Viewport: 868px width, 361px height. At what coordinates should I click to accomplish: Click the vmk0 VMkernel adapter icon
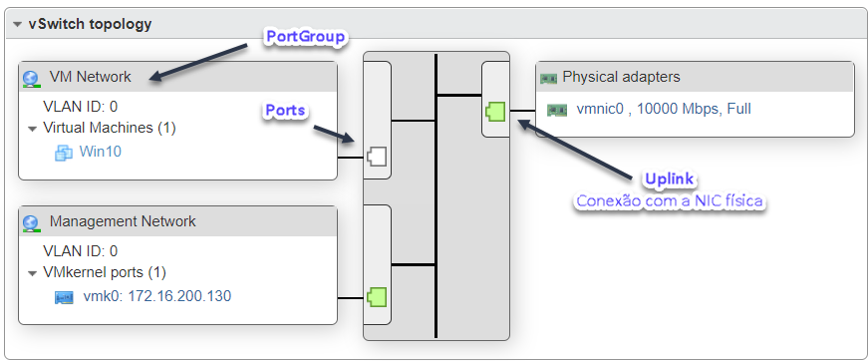(64, 298)
